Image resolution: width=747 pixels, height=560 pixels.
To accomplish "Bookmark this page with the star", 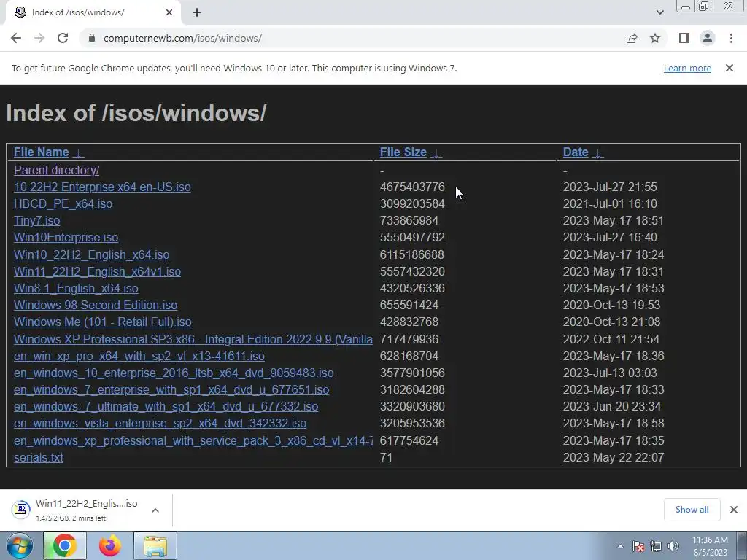I will 655,38.
